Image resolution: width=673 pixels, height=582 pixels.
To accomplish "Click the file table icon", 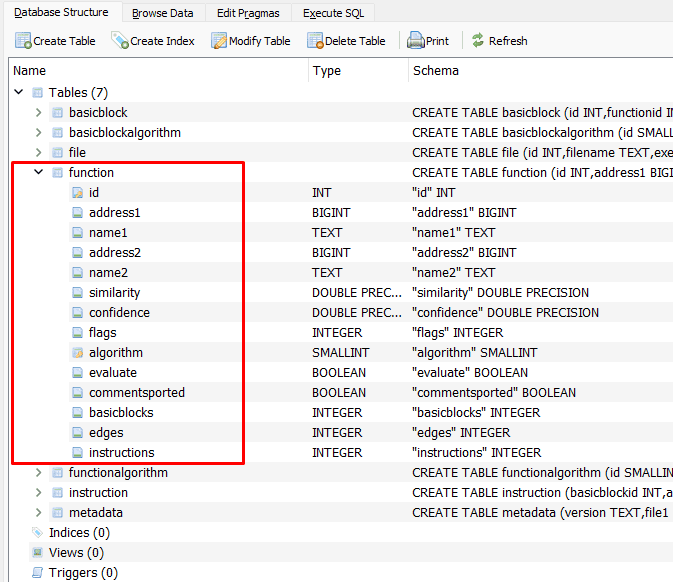I will 58,153.
